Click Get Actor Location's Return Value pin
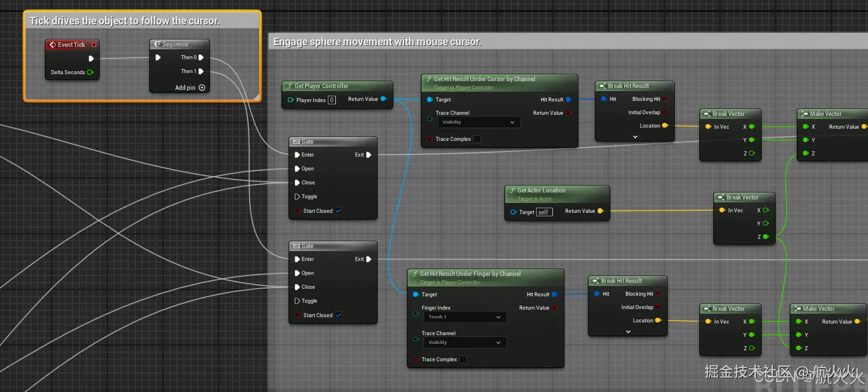Viewport: 868px width, 392px height. [600, 211]
